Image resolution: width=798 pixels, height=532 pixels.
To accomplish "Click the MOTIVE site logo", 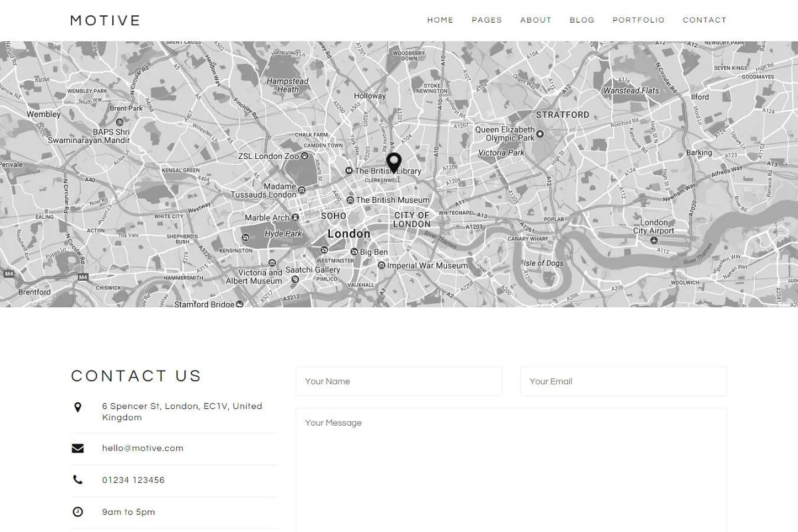I will 105,21.
